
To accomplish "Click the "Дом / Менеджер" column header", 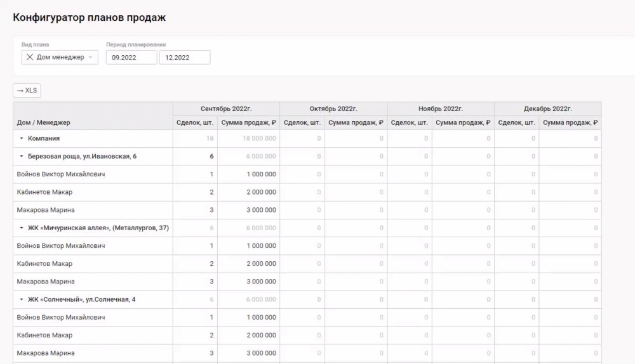I will click(44, 122).
